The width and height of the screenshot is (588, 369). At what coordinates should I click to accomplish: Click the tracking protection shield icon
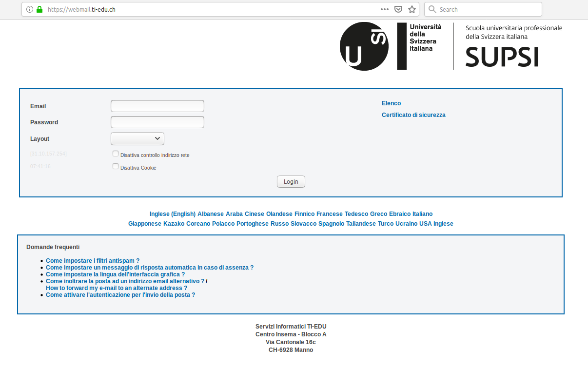tap(398, 9)
